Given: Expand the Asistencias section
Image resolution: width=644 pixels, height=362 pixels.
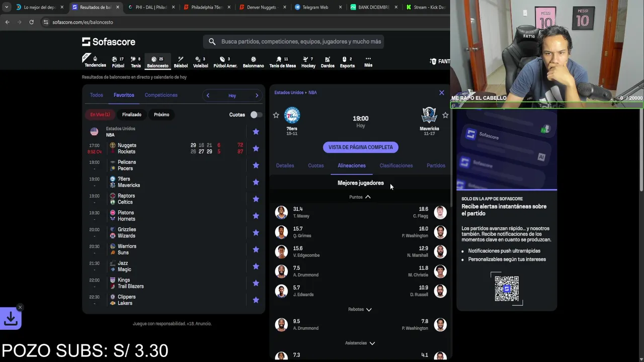Looking at the screenshot, I should click(360, 343).
